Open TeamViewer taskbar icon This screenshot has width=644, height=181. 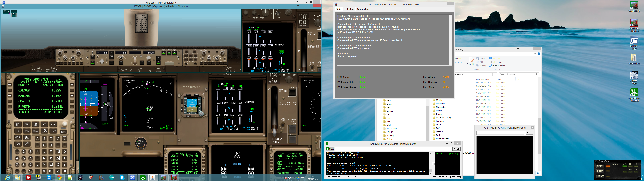click(x=49, y=178)
